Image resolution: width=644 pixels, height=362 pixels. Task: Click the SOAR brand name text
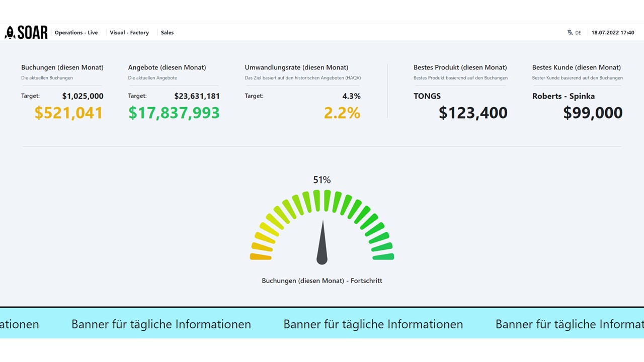point(33,33)
